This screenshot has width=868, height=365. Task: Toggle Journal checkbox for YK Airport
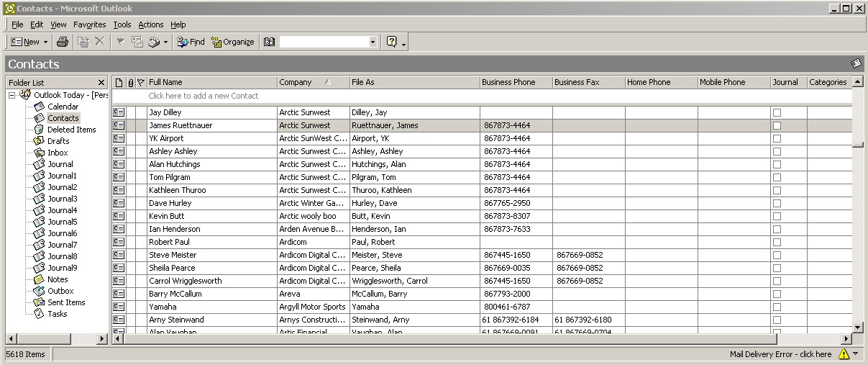(777, 138)
